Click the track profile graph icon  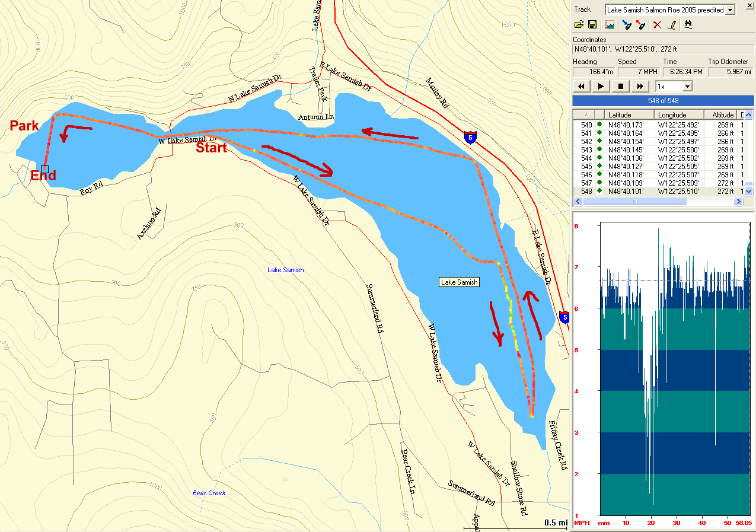(x=609, y=25)
